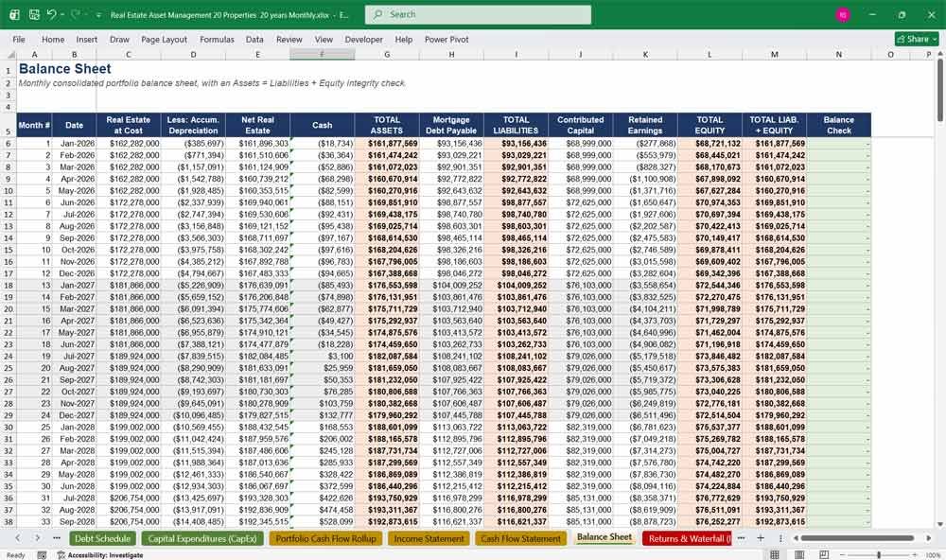Select column M header
The image size is (946, 560).
coord(774,54)
